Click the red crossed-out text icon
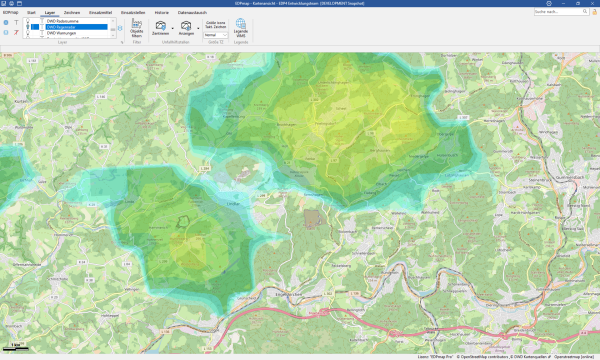Image resolution: width=600 pixels, height=360 pixels. (16, 33)
